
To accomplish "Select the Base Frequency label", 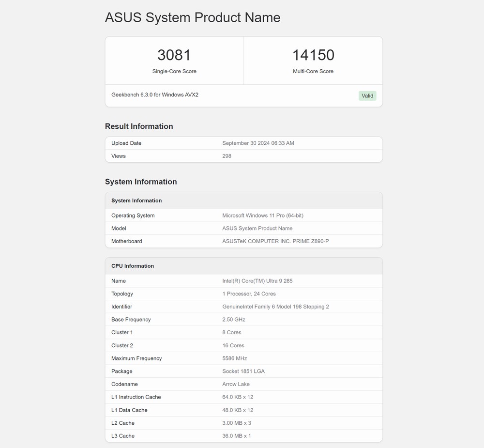I will point(131,320).
